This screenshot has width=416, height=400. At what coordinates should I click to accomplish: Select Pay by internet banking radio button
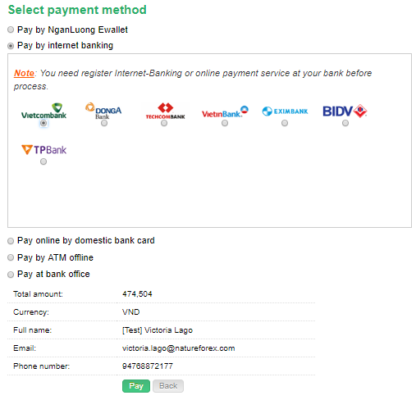point(11,46)
